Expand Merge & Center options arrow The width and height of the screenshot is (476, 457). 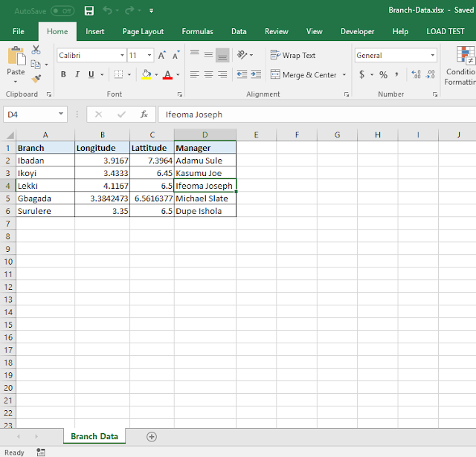coord(344,74)
